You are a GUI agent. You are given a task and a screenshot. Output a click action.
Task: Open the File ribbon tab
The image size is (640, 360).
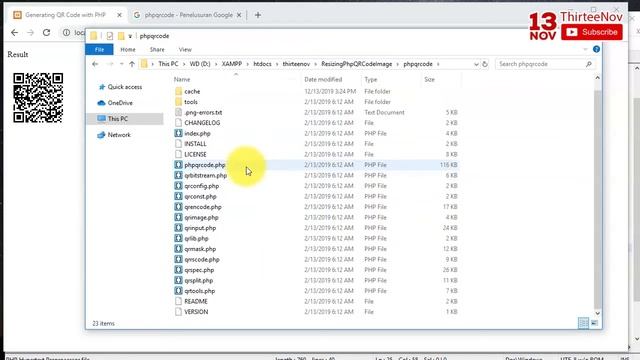99,49
